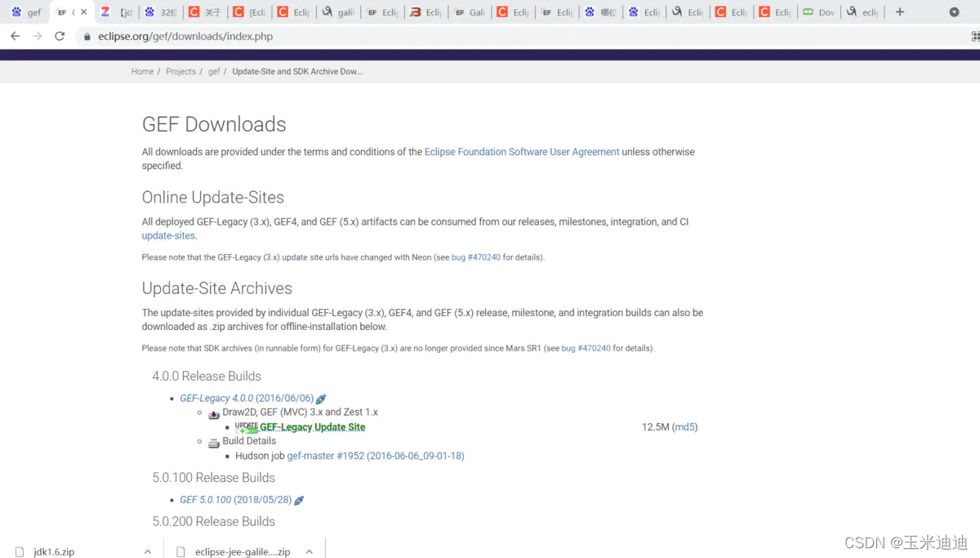
Task: Click the 12.5M file size text
Action: 656,427
